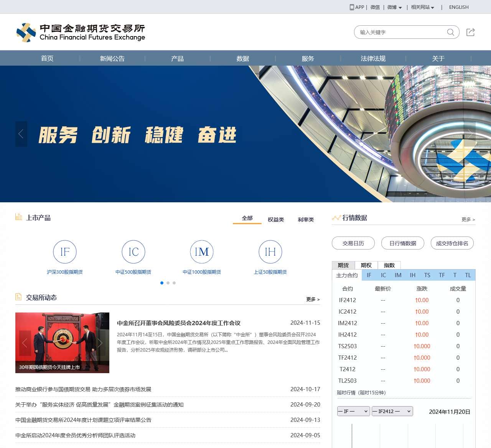The width and height of the screenshot is (491, 448).
Task: Click the 日行情数据 button
Action: [403, 243]
